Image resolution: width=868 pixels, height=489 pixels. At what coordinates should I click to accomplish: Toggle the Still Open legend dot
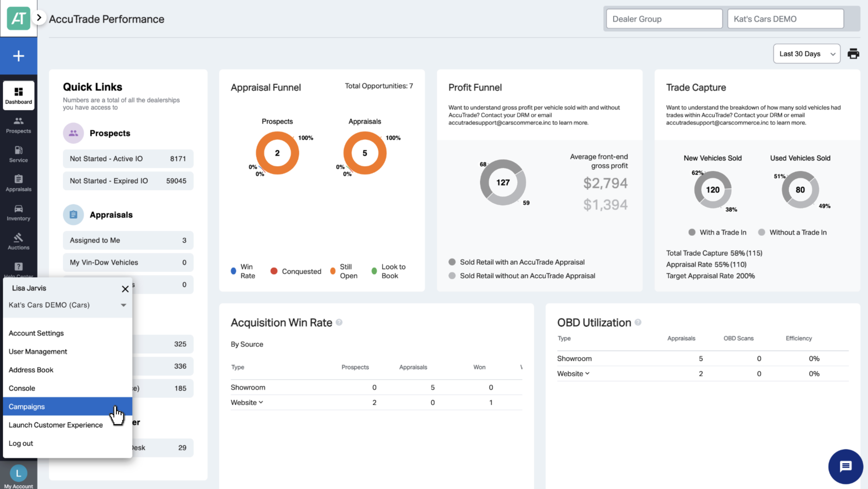coord(333,271)
